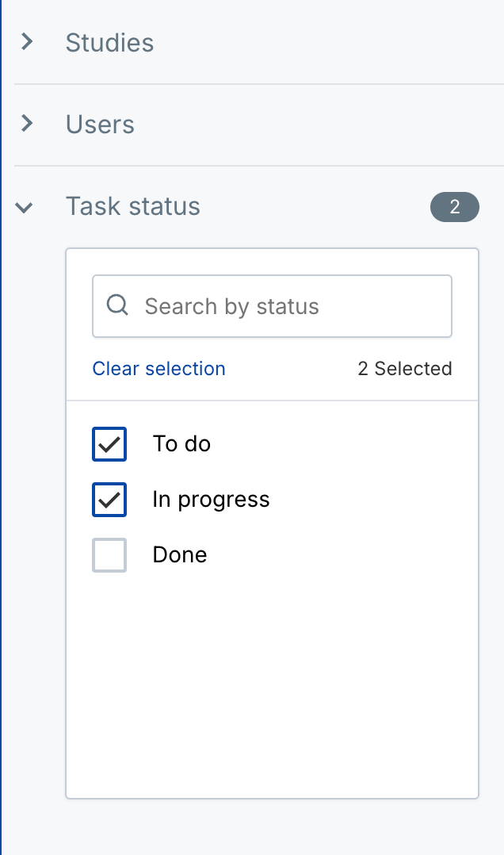Click the To do option label

[181, 443]
